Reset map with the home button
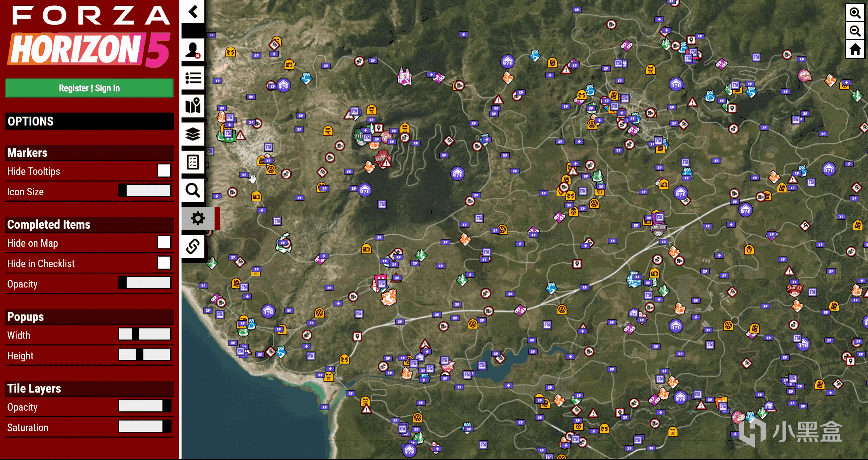 coord(855,50)
